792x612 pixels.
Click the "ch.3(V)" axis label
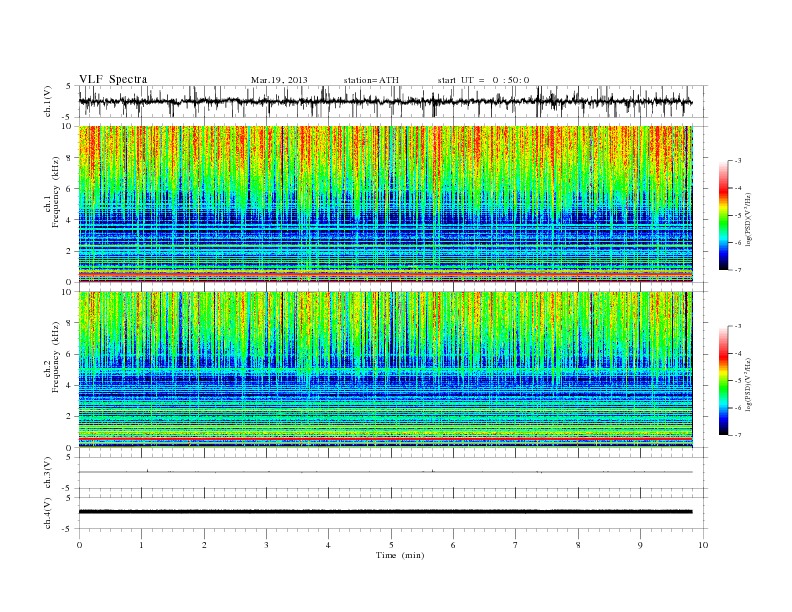tap(48, 472)
